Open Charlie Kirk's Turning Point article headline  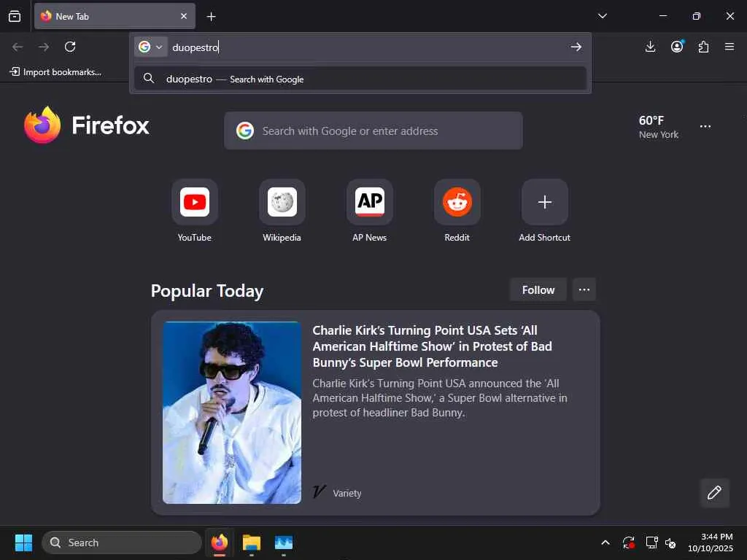(x=432, y=346)
